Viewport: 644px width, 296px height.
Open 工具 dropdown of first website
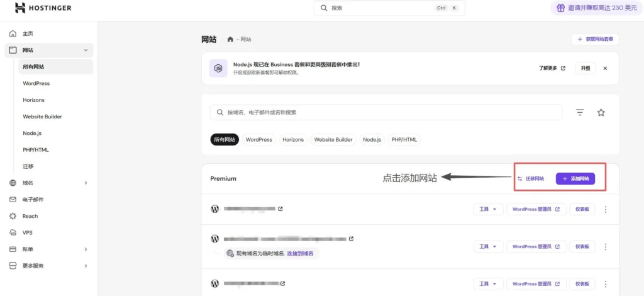[488, 209]
